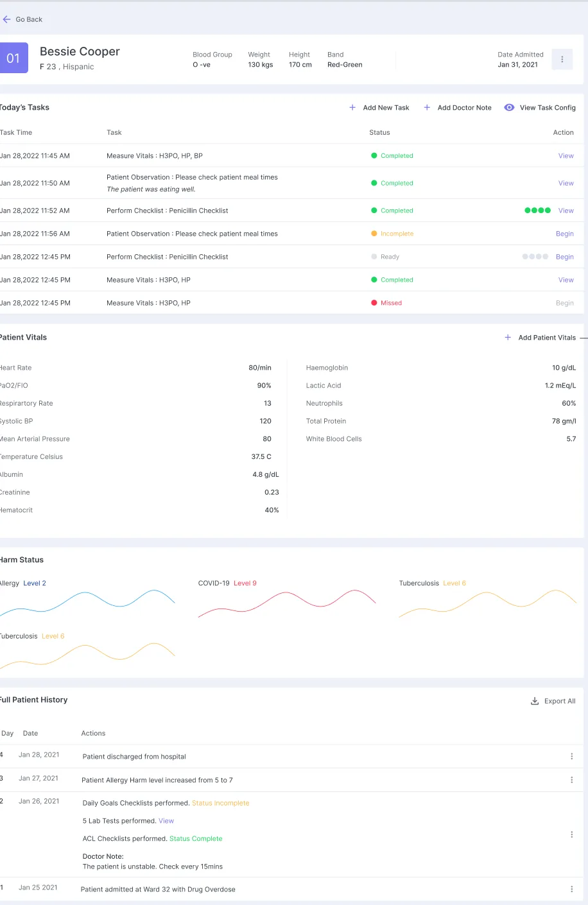The height and width of the screenshot is (905, 588).
Task: Click the note 'The patient was eating well.'
Action: tap(151, 189)
